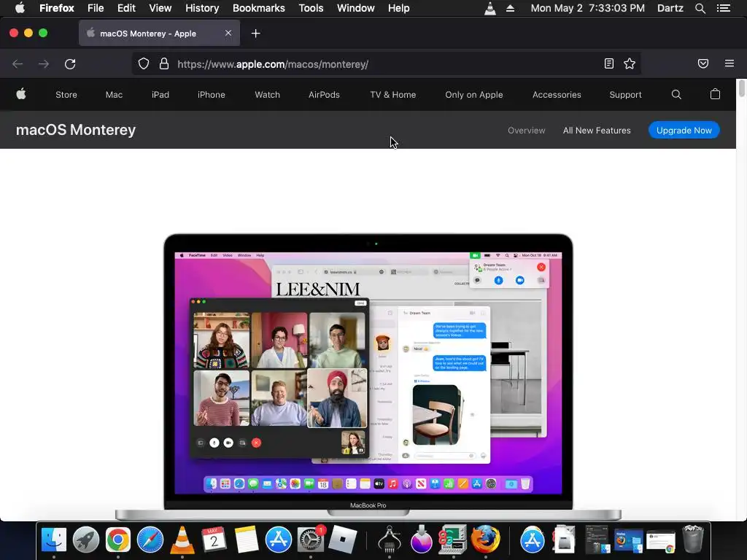747x560 pixels.
Task: Open the Edit menu
Action: coord(126,8)
